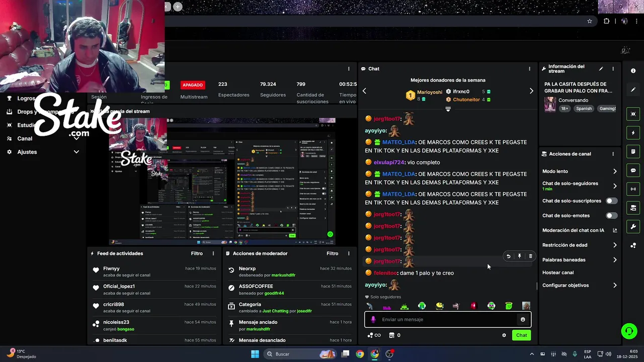Toggle Chat de solo-suscriptores switch
The image size is (644, 362).
coord(611,201)
